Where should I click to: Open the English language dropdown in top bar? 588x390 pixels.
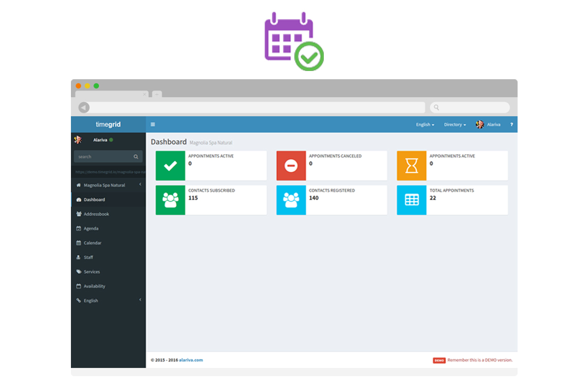(x=425, y=125)
